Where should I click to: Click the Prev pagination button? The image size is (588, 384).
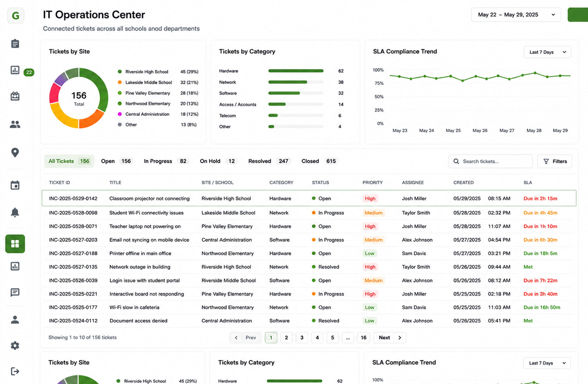click(x=246, y=338)
